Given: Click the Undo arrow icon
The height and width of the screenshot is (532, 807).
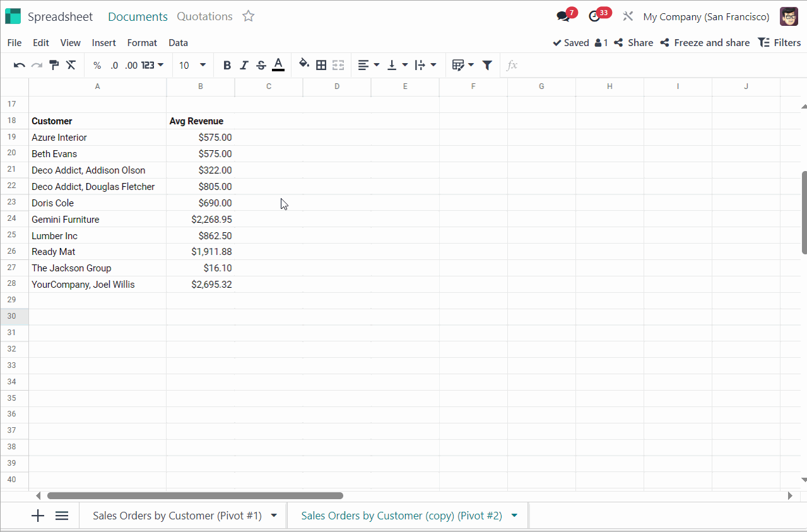Looking at the screenshot, I should (20, 65).
